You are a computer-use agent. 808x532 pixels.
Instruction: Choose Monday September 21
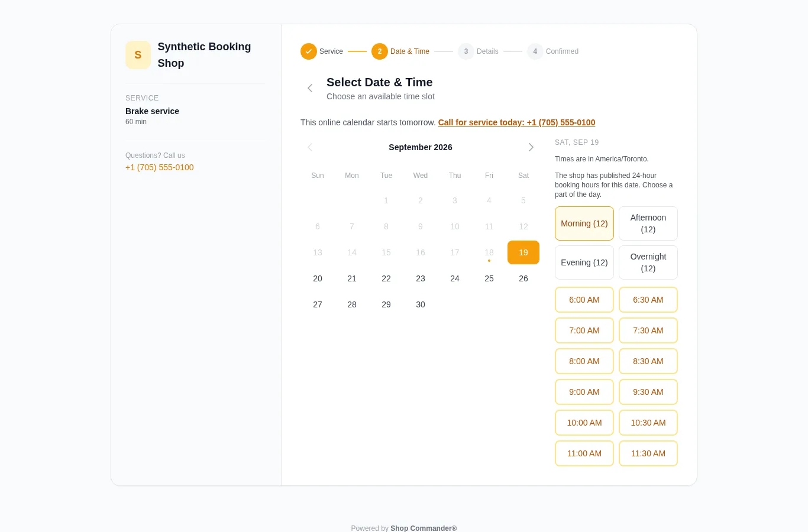(352, 278)
